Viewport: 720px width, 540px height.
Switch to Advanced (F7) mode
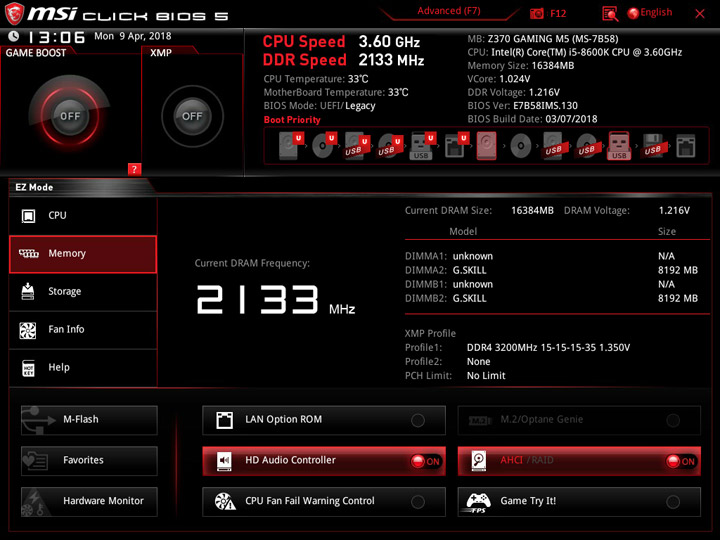tap(449, 11)
